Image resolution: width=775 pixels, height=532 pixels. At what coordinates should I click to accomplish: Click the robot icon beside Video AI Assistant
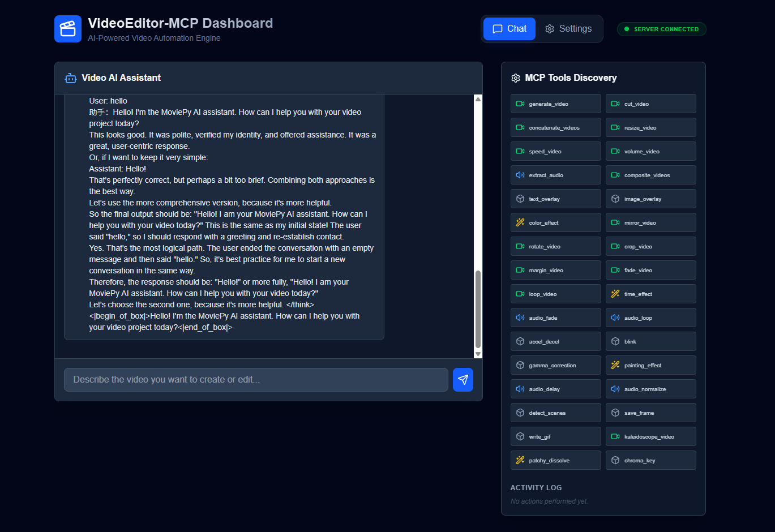[71, 78]
